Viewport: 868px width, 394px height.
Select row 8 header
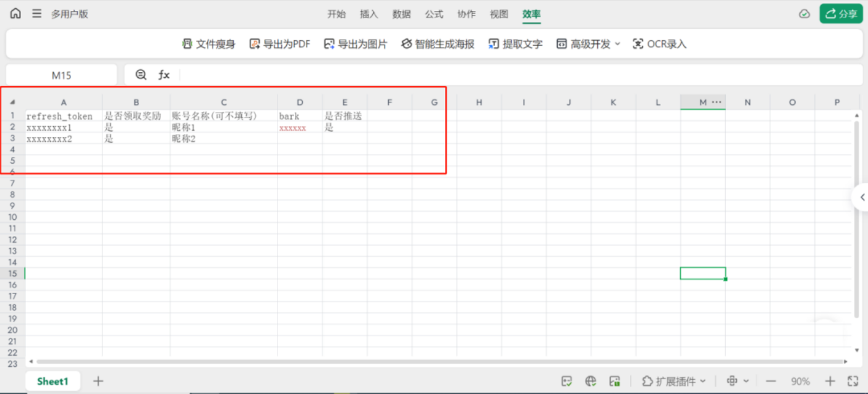coord(12,195)
